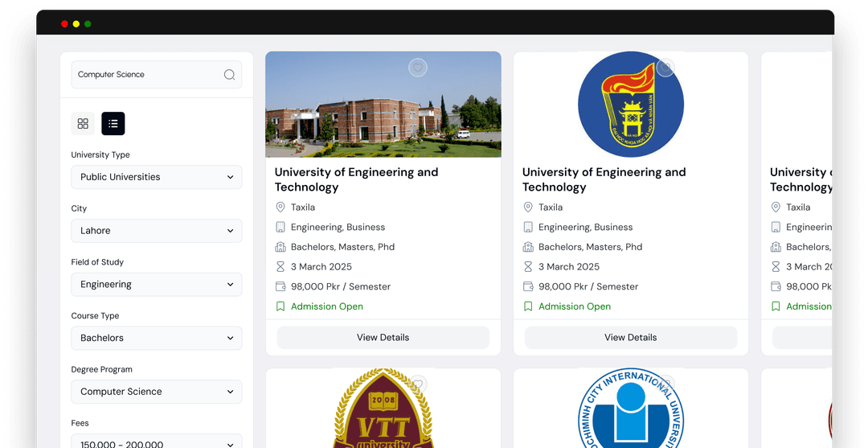Click the wallet fee icon on second card

coord(528,286)
